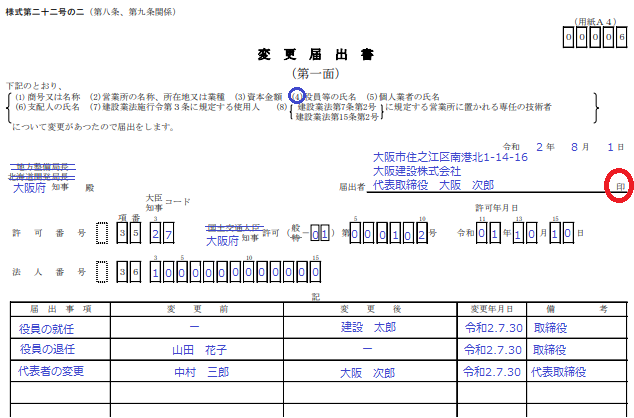Click the address 大阪市住之江区南港北1-14-16
The width and height of the screenshot is (634, 418).
tap(450, 157)
